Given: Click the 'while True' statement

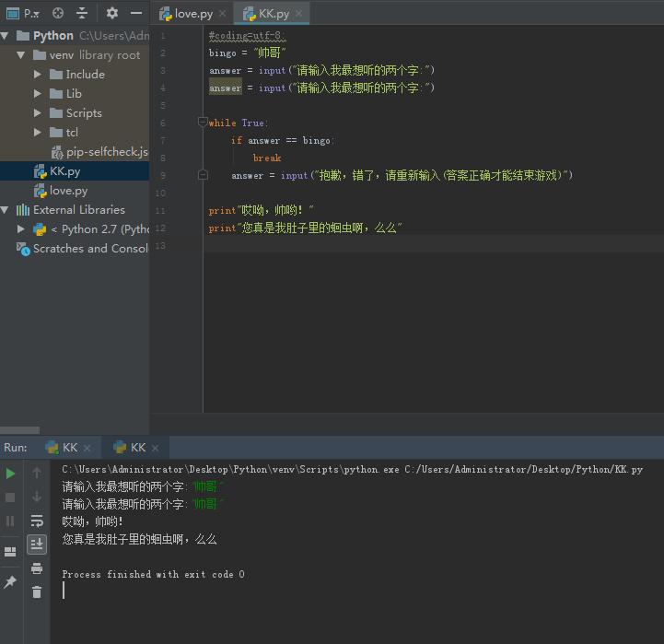Looking at the screenshot, I should (x=238, y=123).
